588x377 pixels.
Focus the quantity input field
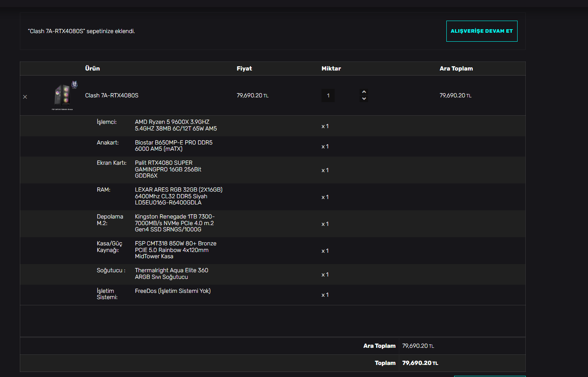click(328, 95)
